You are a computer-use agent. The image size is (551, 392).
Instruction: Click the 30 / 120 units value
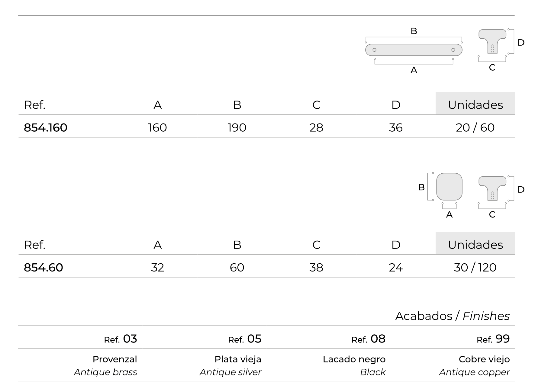[x=475, y=268]
